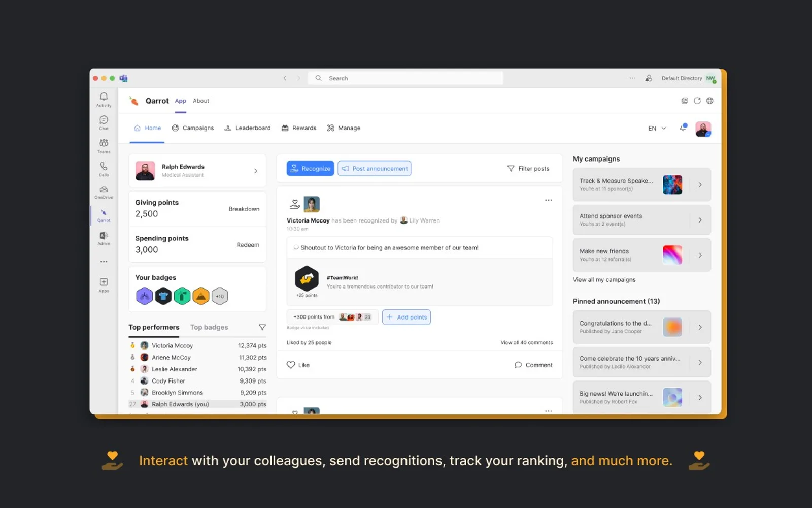Expand Ralph Edwards profile card chevron

click(x=256, y=171)
